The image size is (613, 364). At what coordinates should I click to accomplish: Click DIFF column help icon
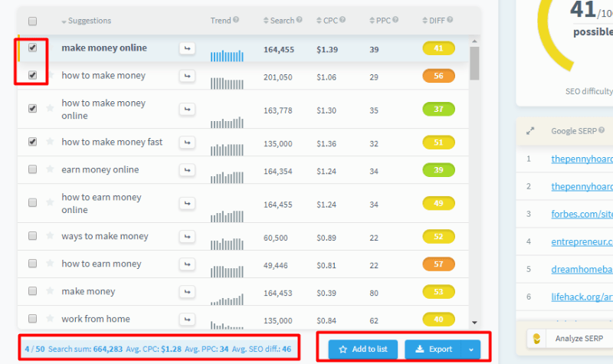pyautogui.click(x=450, y=20)
